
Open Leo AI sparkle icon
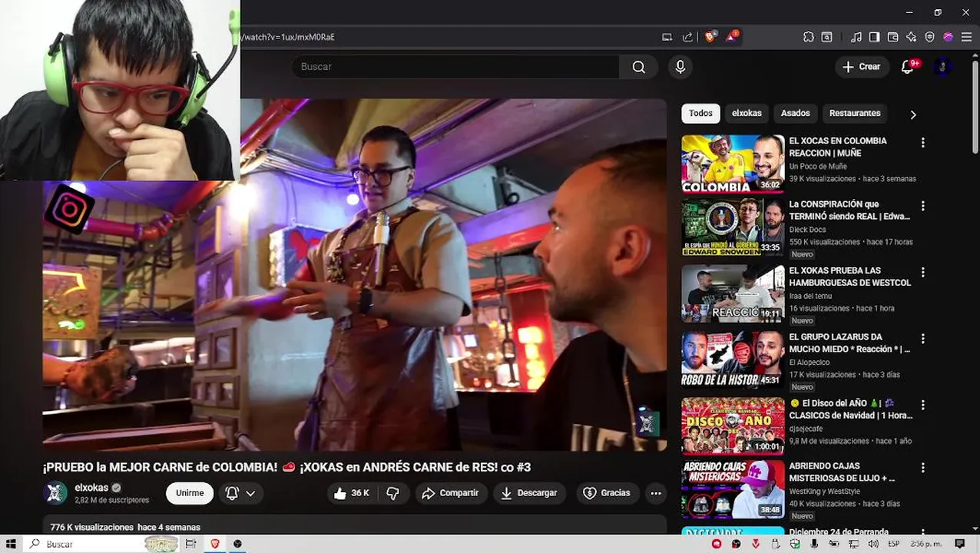911,37
